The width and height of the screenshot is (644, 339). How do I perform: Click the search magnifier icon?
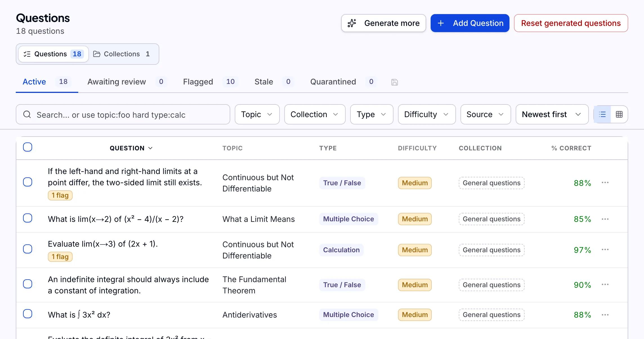click(27, 114)
